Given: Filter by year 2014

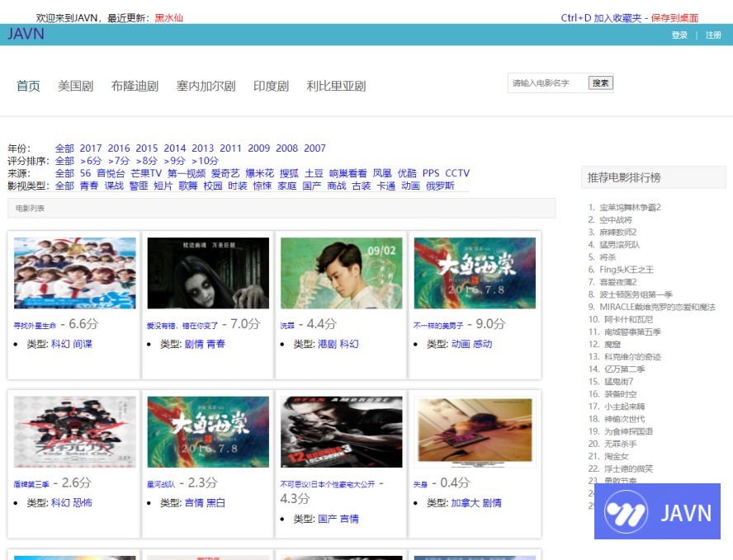Looking at the screenshot, I should coord(175,148).
